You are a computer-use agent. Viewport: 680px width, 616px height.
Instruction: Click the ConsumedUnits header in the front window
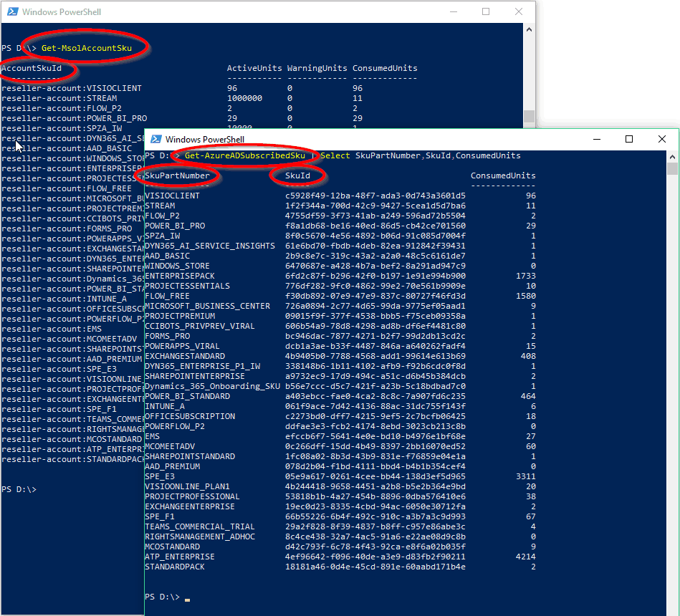pos(503,175)
